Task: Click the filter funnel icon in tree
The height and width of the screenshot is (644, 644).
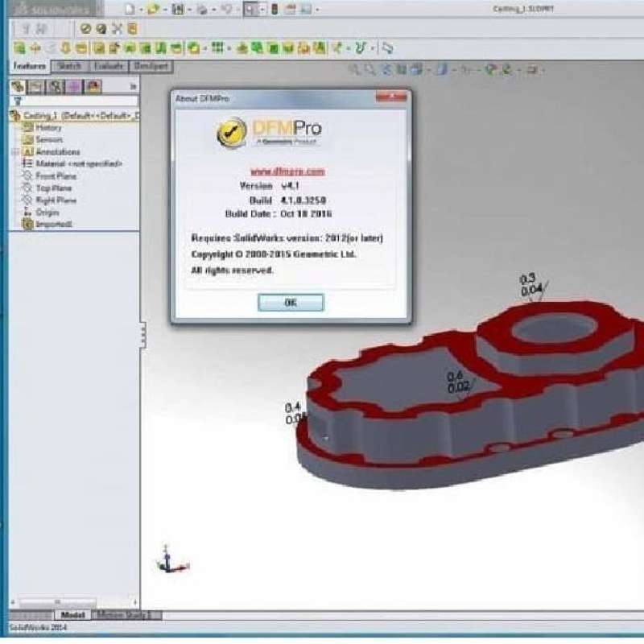Action: coord(18,101)
